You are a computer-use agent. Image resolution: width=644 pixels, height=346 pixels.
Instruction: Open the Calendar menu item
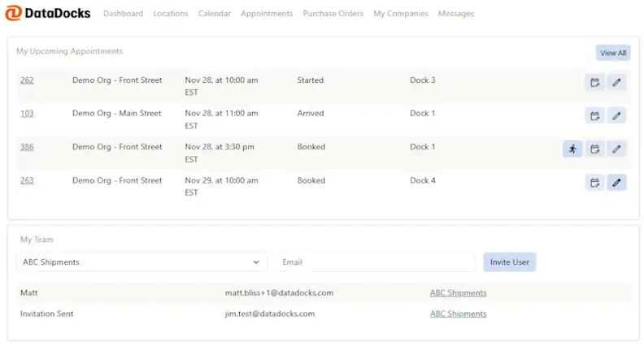tap(214, 14)
